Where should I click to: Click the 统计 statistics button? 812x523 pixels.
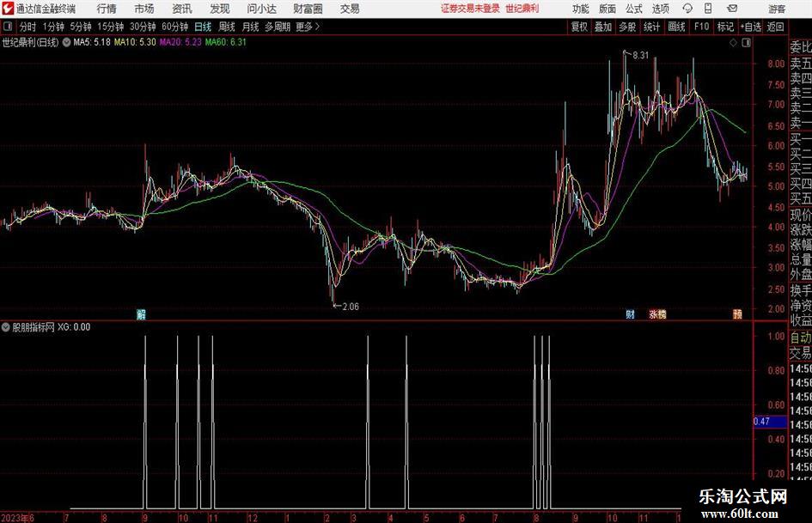pos(651,27)
